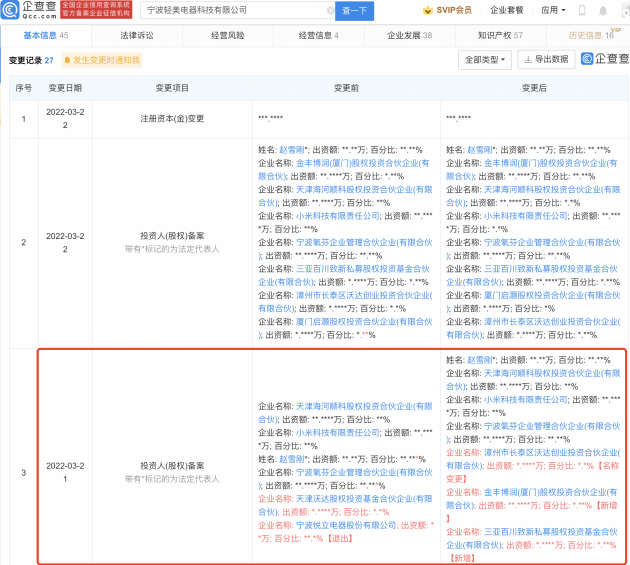Viewport: 630px width, 565px height.
Task: Open 漳州市长泰区沃达 link in row 3 变更后
Action: pyautogui.click(x=533, y=459)
